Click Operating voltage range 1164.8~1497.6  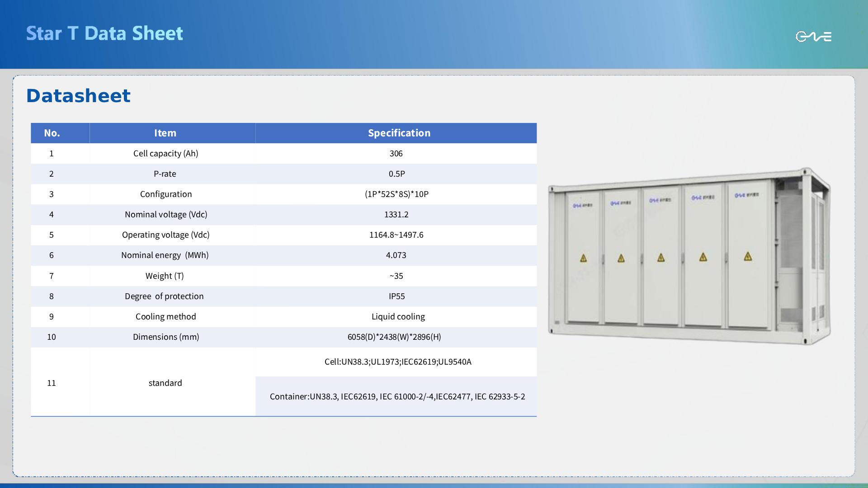point(396,235)
